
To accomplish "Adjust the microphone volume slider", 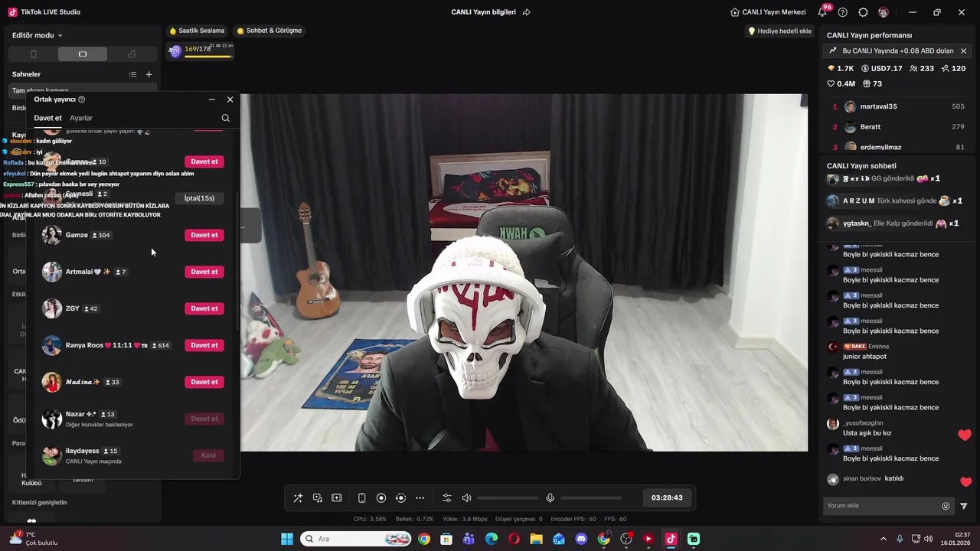I will point(590,498).
